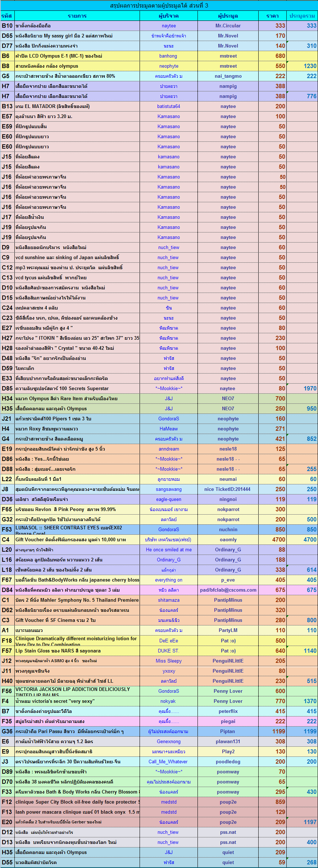Click donor cell Genexnong
The height and width of the screenshot is (868, 318).
[x=169, y=742]
